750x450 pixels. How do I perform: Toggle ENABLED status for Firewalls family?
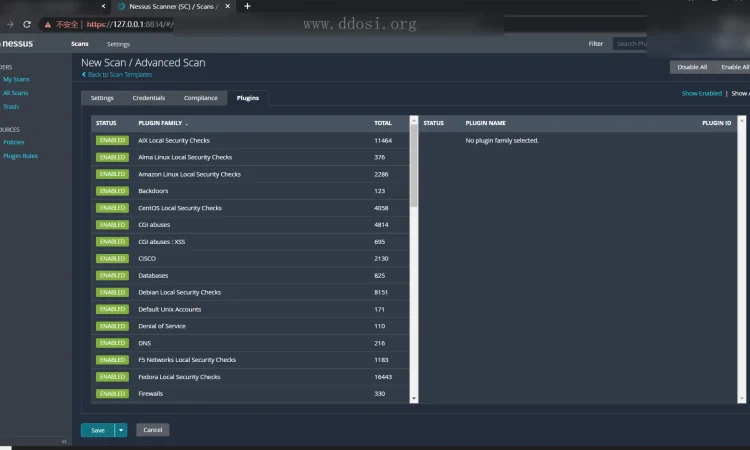(112, 394)
